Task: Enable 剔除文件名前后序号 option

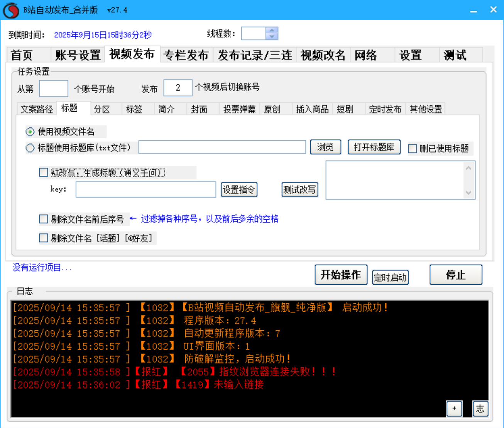Action: click(43, 219)
